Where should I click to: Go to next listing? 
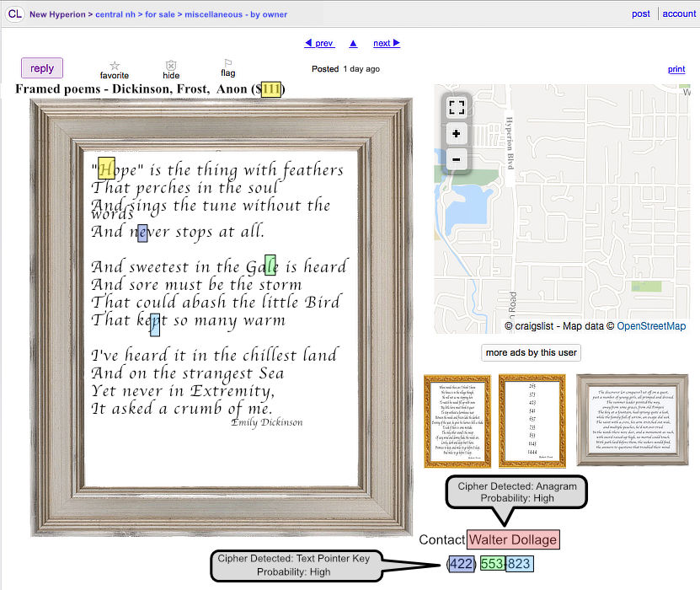pyautogui.click(x=387, y=43)
